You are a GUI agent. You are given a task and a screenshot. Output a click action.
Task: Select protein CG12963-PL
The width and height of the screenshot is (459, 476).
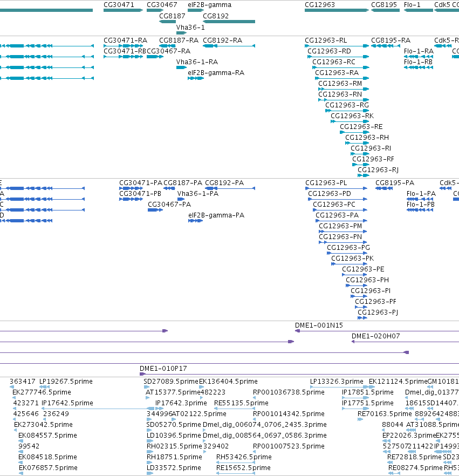click(x=326, y=183)
